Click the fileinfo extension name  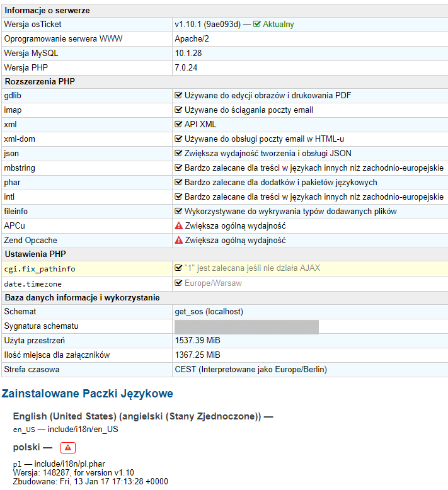click(x=16, y=211)
